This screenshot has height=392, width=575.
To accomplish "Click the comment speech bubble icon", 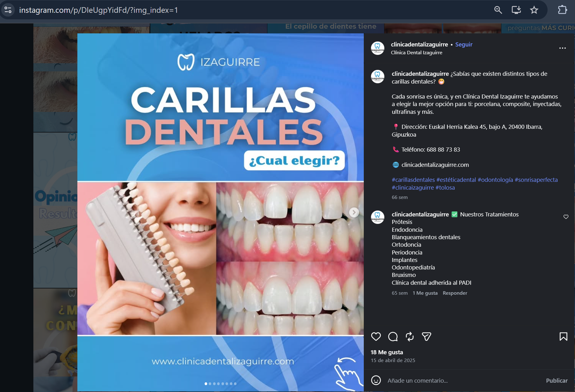I will click(x=393, y=336).
